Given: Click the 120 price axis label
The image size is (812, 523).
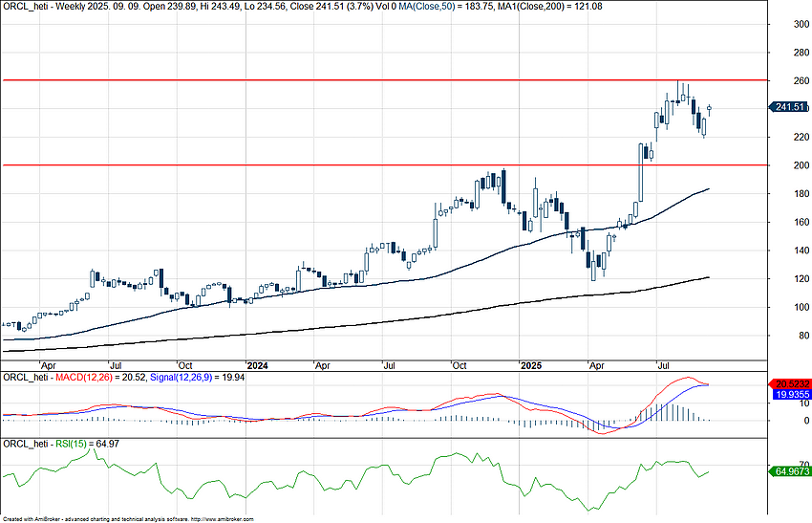Looking at the screenshot, I should [x=801, y=279].
